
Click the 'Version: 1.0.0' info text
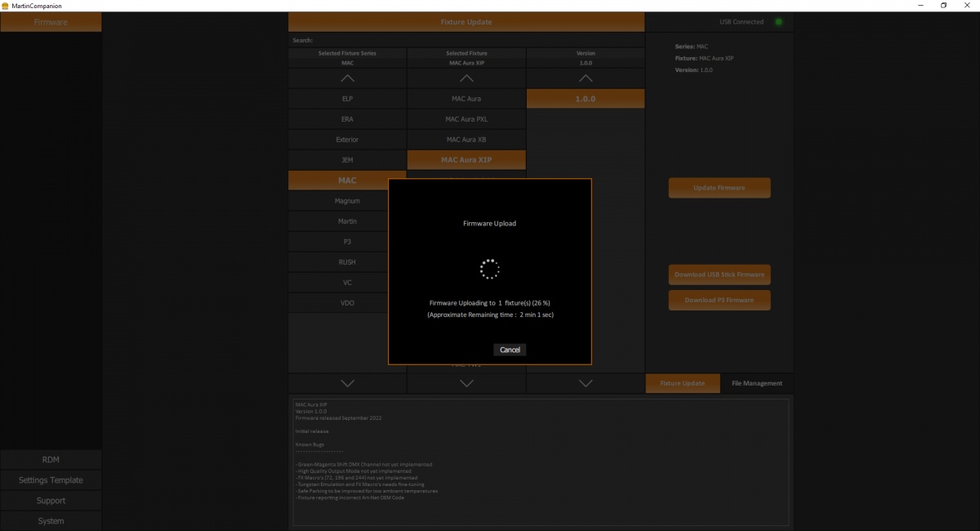[694, 70]
